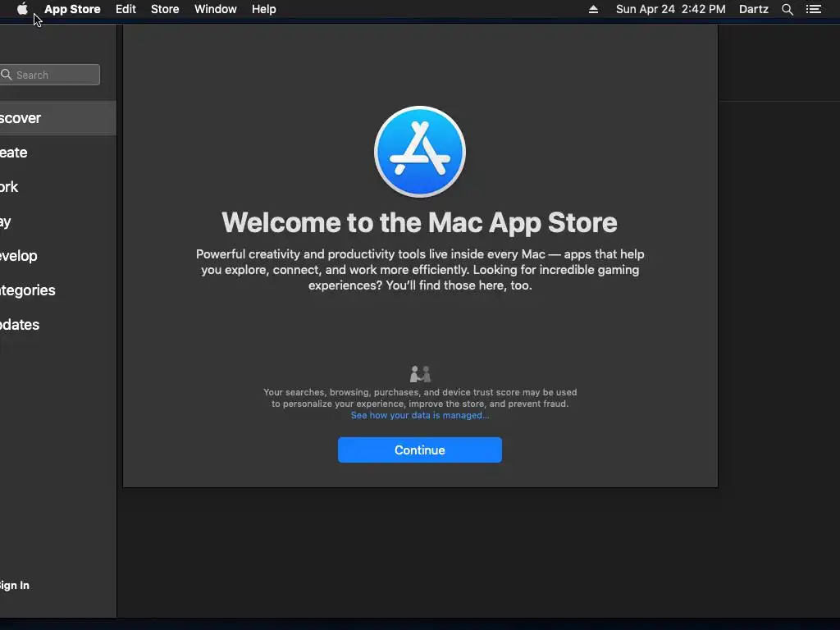Image resolution: width=840 pixels, height=630 pixels.
Task: Open the Help menu
Action: pyautogui.click(x=264, y=9)
